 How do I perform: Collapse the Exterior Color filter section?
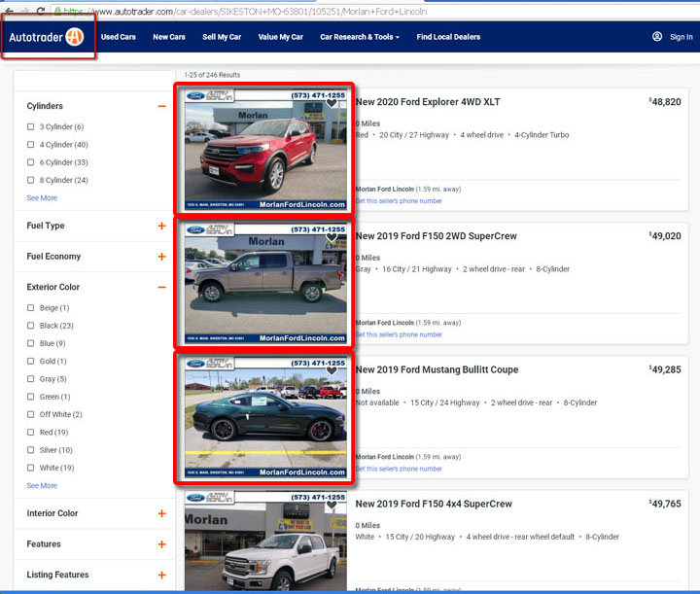(161, 288)
